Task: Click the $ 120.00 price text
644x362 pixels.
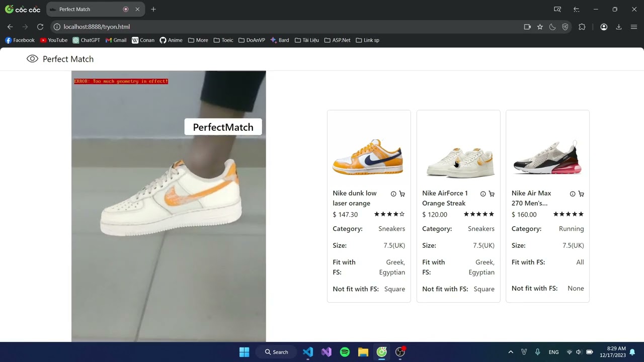Action: point(435,215)
